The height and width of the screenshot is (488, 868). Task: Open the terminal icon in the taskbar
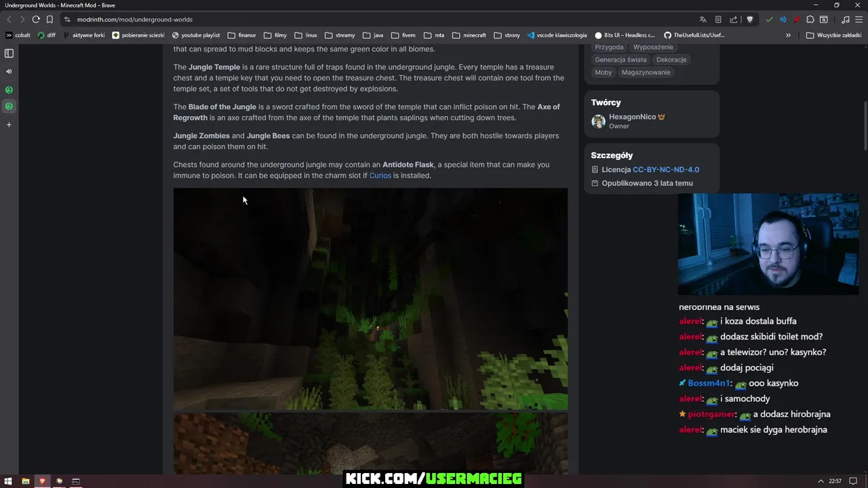click(76, 481)
